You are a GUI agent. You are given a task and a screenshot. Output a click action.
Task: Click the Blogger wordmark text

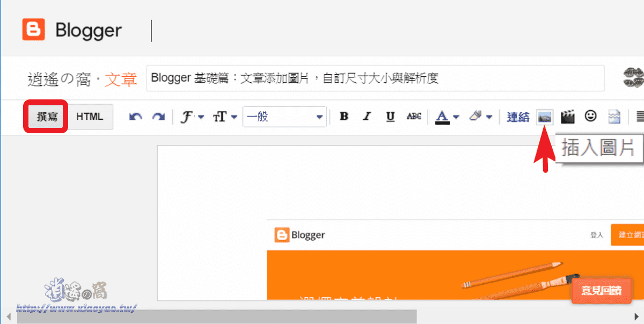click(x=89, y=31)
